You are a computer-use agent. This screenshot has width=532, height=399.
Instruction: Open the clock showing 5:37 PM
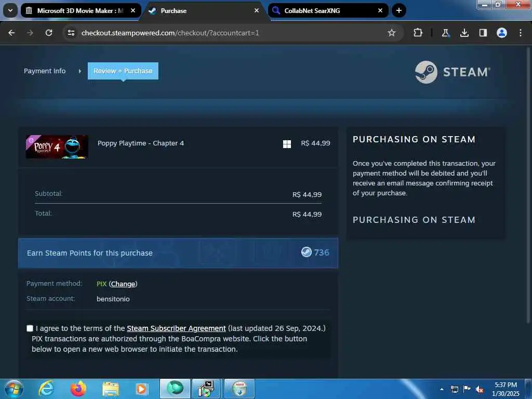pos(506,389)
